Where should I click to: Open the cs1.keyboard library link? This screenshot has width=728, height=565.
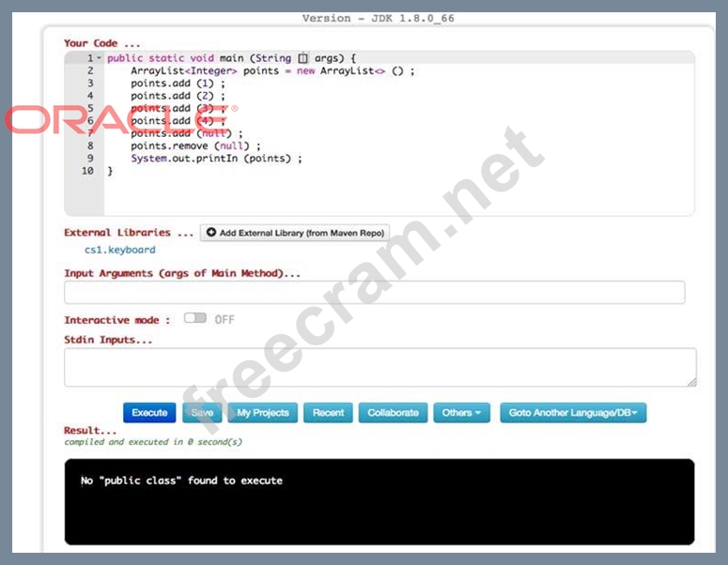[120, 250]
